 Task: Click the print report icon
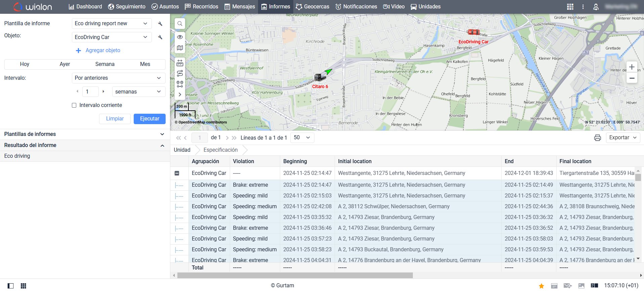(x=597, y=138)
